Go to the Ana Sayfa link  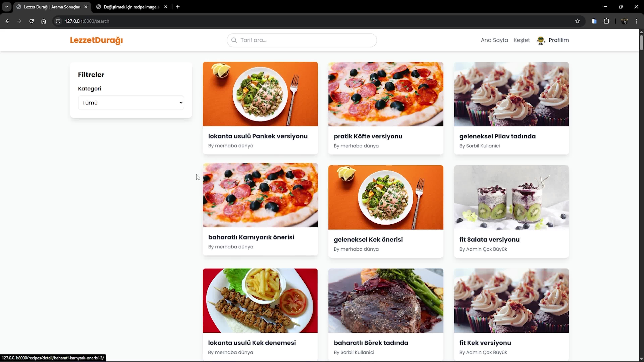(x=494, y=40)
